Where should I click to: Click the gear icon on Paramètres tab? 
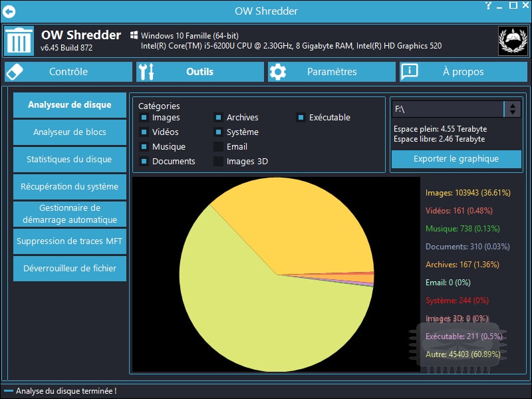tap(278, 72)
